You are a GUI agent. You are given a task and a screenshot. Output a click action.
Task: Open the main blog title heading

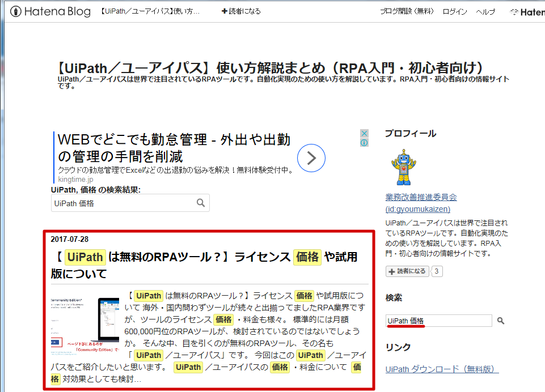270,68
